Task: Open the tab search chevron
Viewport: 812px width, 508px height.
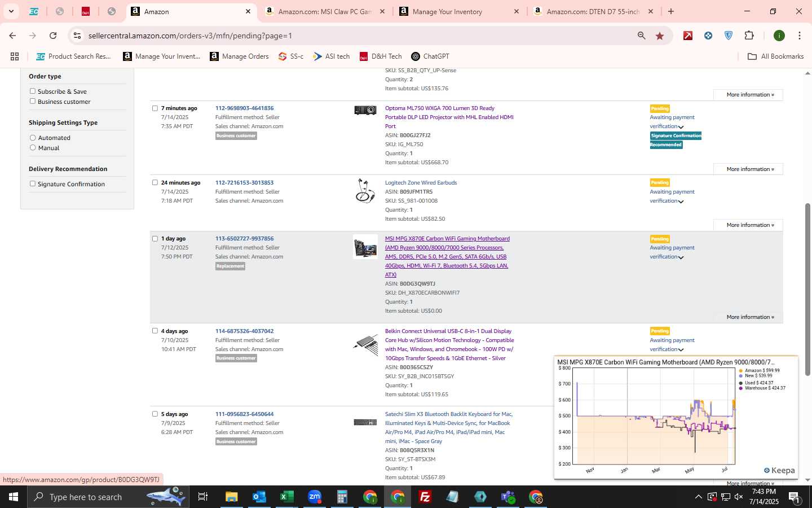Action: click(11, 11)
